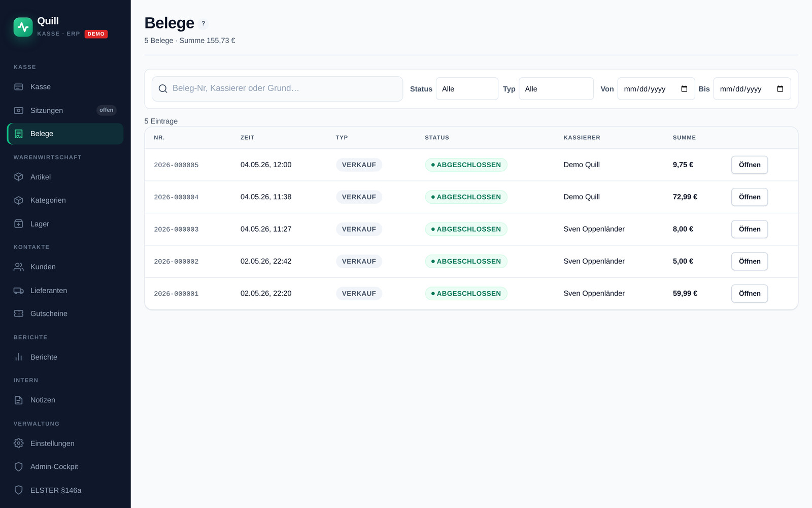Open the Status filter dropdown
Screen dimensions: 812x508
click(467, 89)
